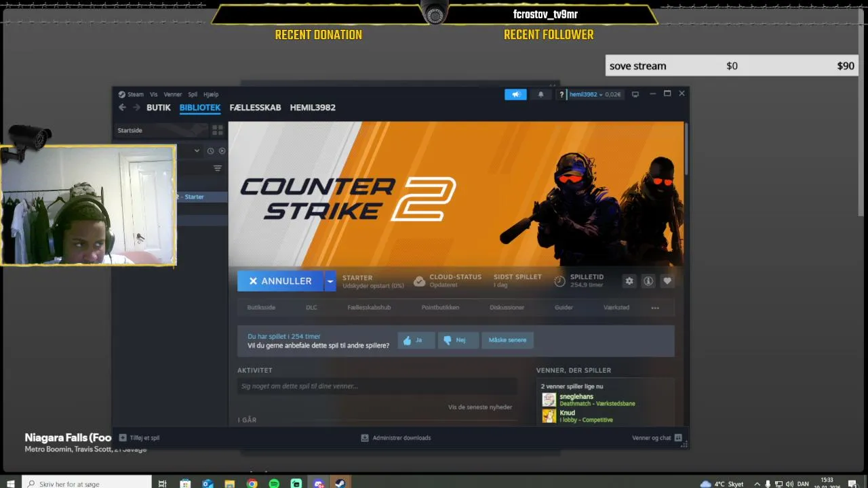Image resolution: width=868 pixels, height=488 pixels.
Task: Open the hemil3982 account dropdown
Action: click(595, 94)
